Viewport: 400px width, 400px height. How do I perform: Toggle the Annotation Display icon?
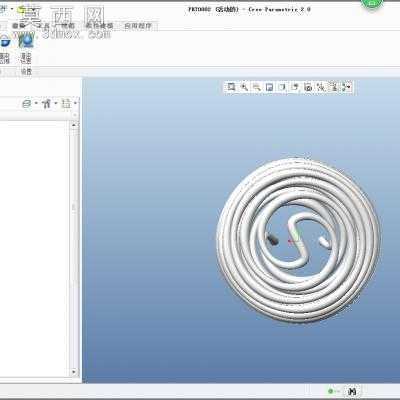pyautogui.click(x=334, y=87)
